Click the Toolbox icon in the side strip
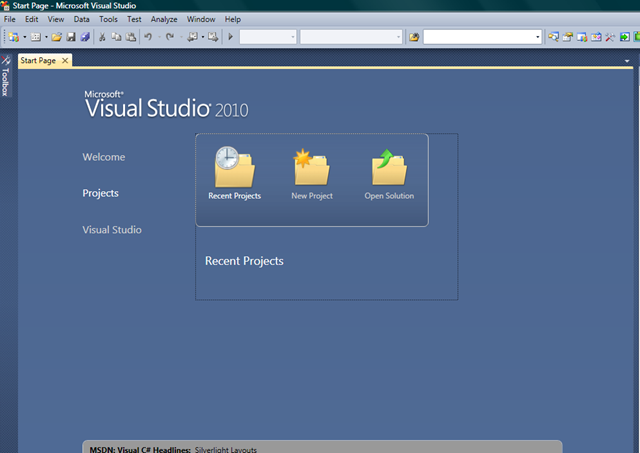This screenshot has height=453, width=640. point(5,61)
